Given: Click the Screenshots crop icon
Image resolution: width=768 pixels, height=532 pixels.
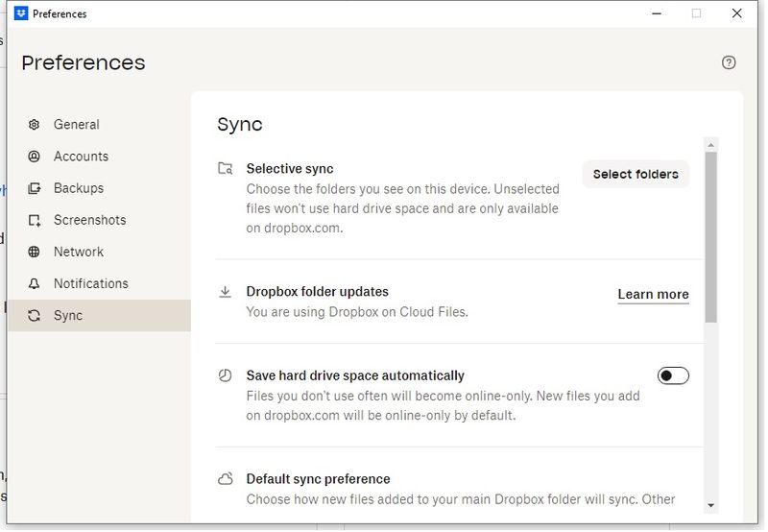Looking at the screenshot, I should click(35, 220).
